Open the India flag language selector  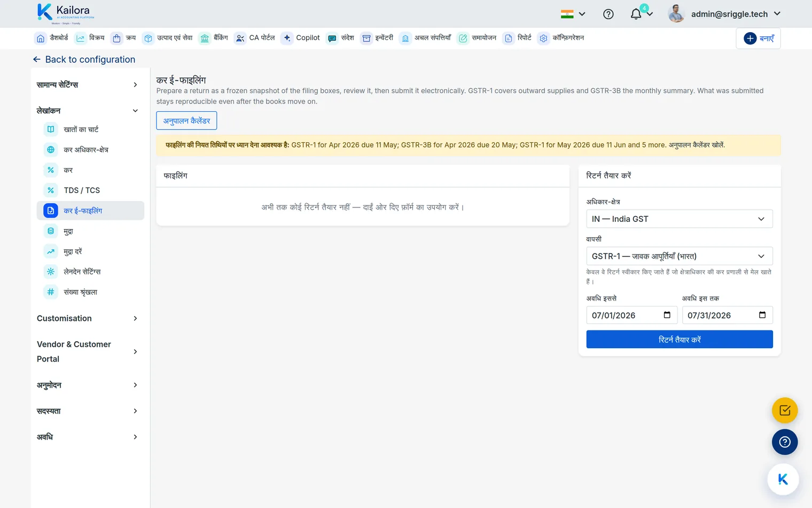pyautogui.click(x=573, y=14)
